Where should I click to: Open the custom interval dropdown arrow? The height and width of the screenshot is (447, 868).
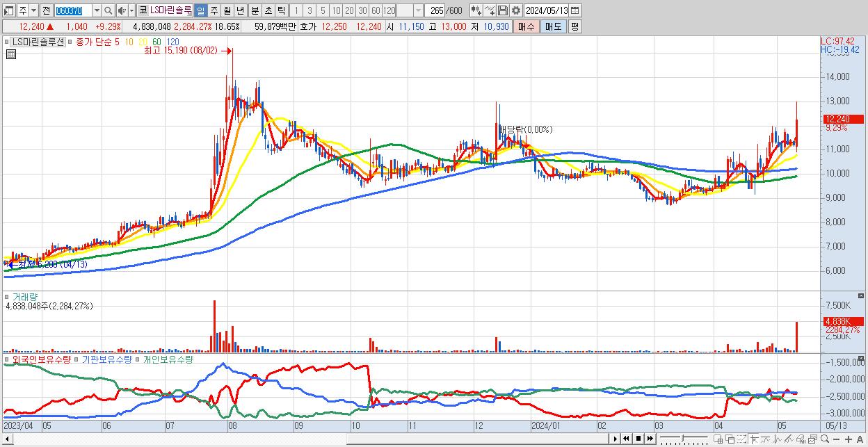[418, 11]
